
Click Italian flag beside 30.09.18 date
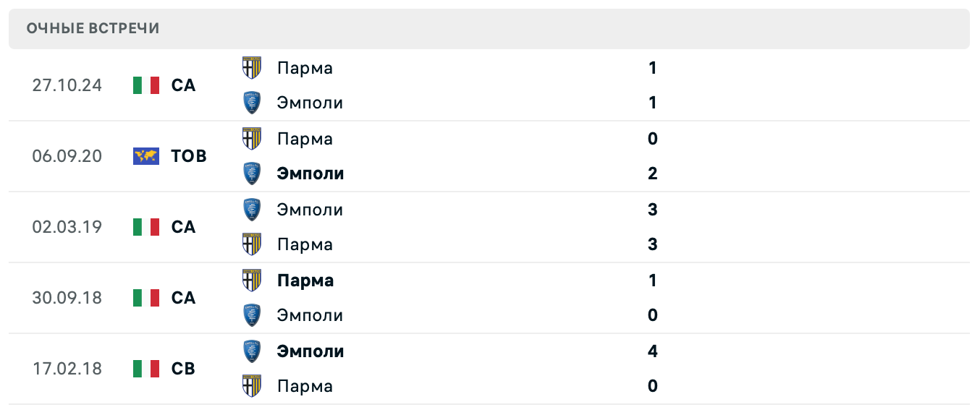click(146, 298)
